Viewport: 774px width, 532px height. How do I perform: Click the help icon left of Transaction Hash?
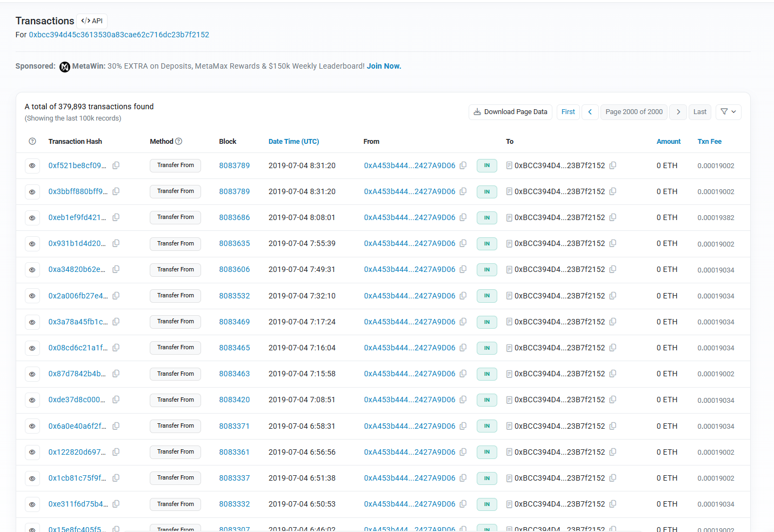pos(32,141)
